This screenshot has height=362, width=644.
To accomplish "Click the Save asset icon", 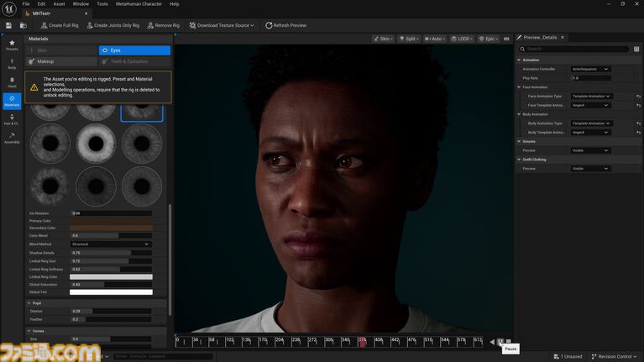I will coord(8,25).
